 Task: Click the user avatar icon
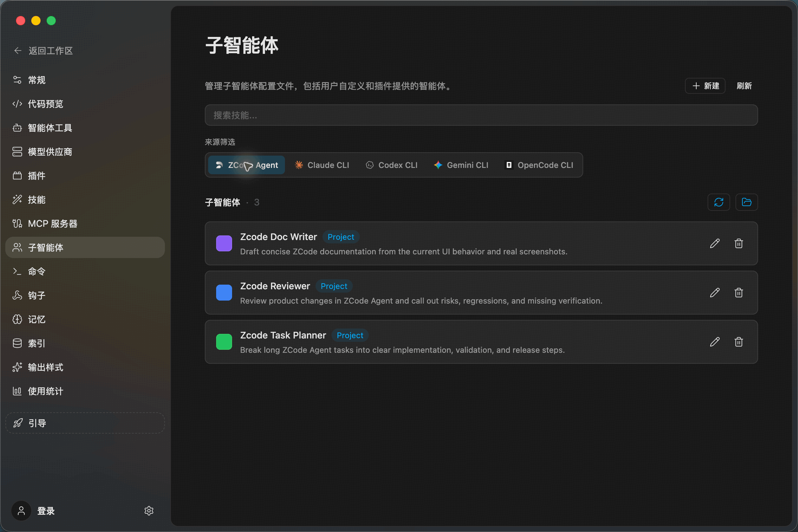click(21, 511)
